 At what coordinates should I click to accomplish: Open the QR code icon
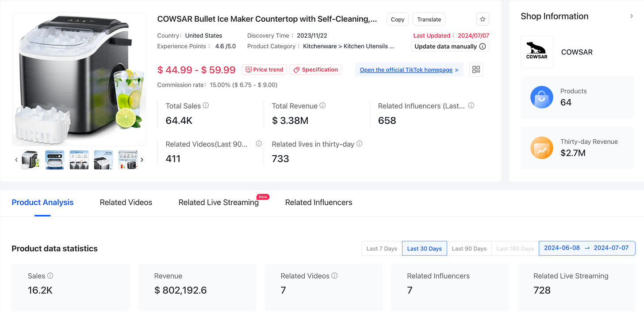476,70
